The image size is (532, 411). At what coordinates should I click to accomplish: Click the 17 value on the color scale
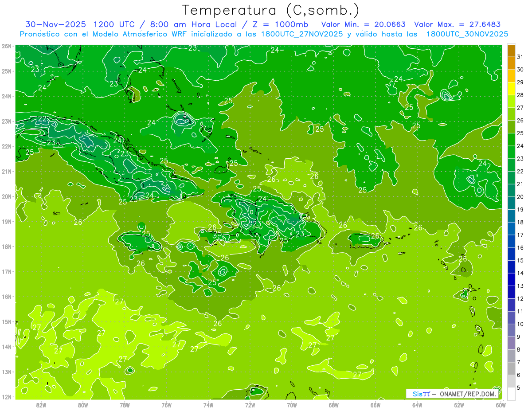[520, 235]
